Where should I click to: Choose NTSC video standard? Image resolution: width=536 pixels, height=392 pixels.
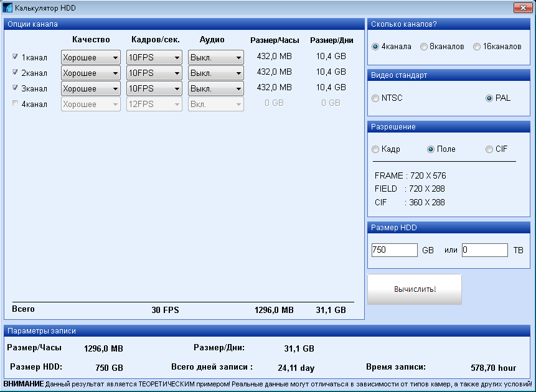pos(375,98)
